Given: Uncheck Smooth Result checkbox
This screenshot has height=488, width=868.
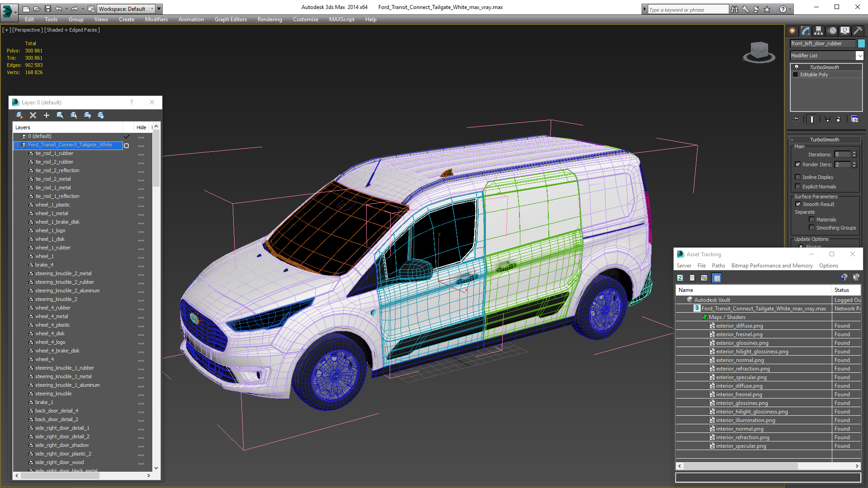Looking at the screenshot, I should tap(798, 204).
